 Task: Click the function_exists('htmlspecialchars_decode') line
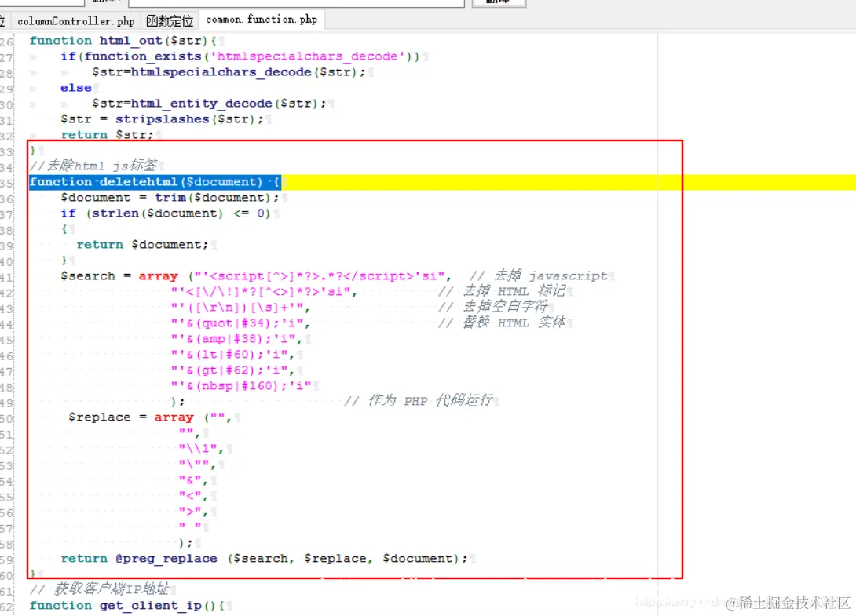point(240,56)
